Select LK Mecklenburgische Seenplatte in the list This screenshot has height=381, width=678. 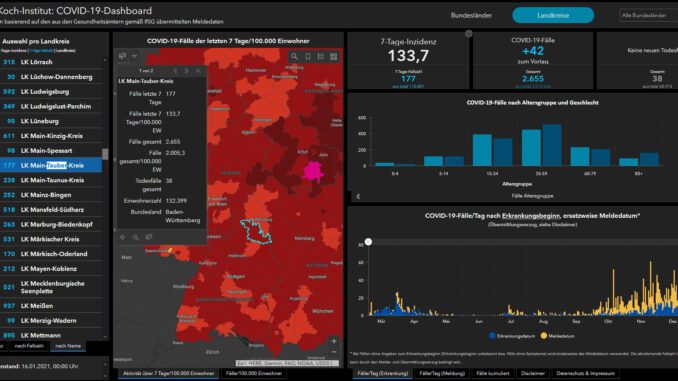point(51,287)
